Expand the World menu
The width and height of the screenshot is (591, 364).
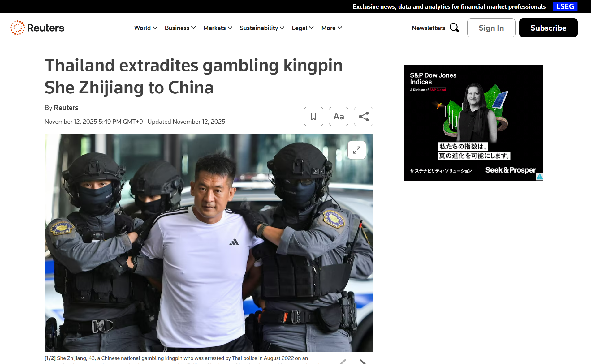(x=146, y=28)
